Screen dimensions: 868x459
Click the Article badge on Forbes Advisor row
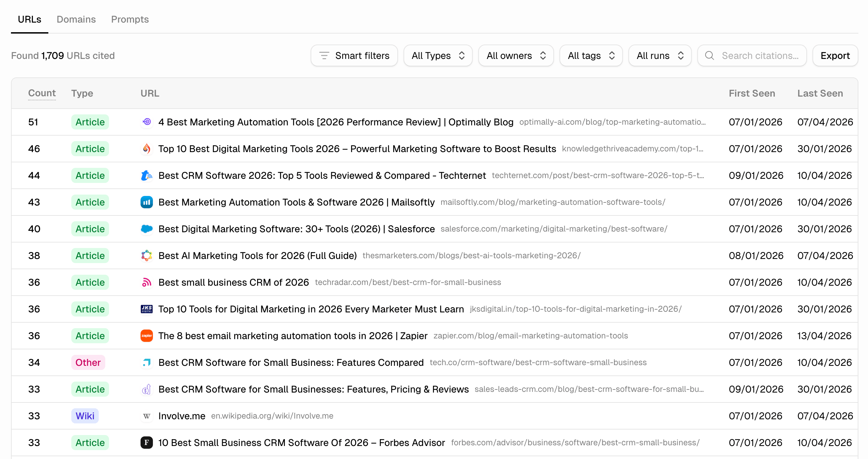tap(90, 443)
